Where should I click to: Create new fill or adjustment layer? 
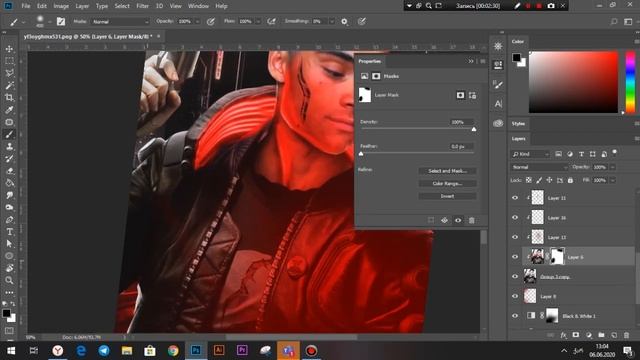[x=589, y=335]
